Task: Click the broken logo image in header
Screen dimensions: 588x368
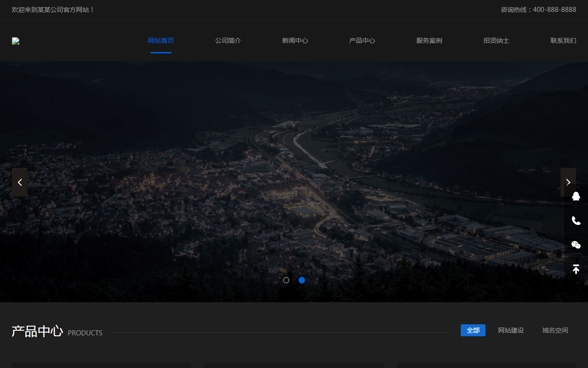Action: coord(16,41)
